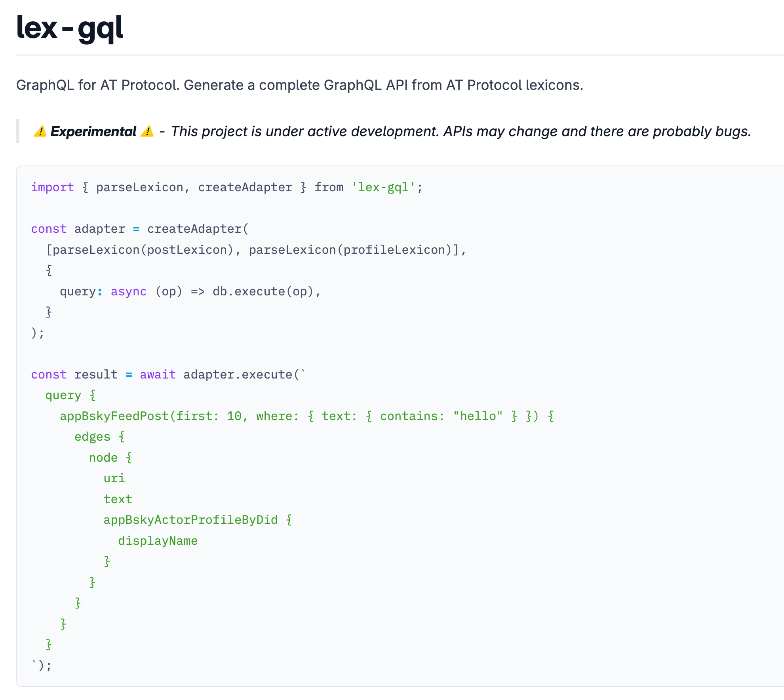Click the warning icon after Experimental
The image size is (784, 700).
147,131
